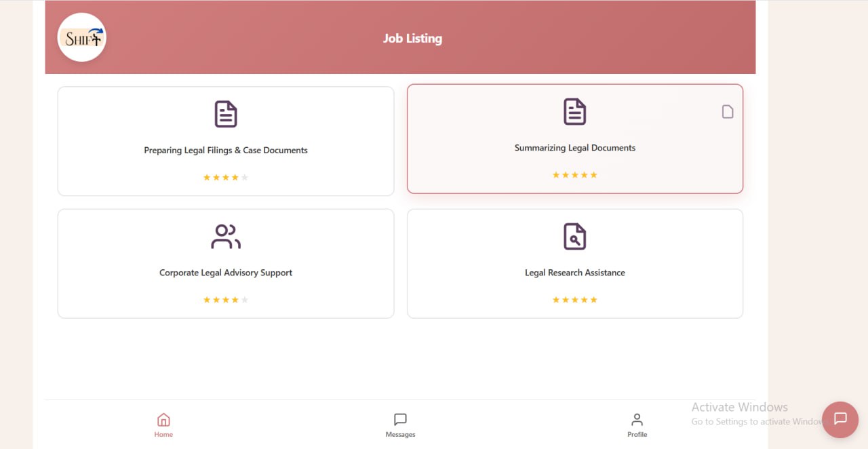
Task: Click the small page icon on Summarizing card
Action: pos(728,112)
